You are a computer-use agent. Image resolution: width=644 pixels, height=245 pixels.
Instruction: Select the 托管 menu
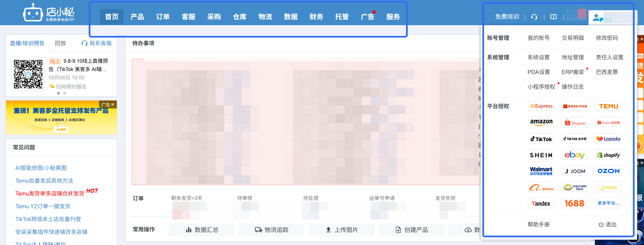[x=342, y=17]
